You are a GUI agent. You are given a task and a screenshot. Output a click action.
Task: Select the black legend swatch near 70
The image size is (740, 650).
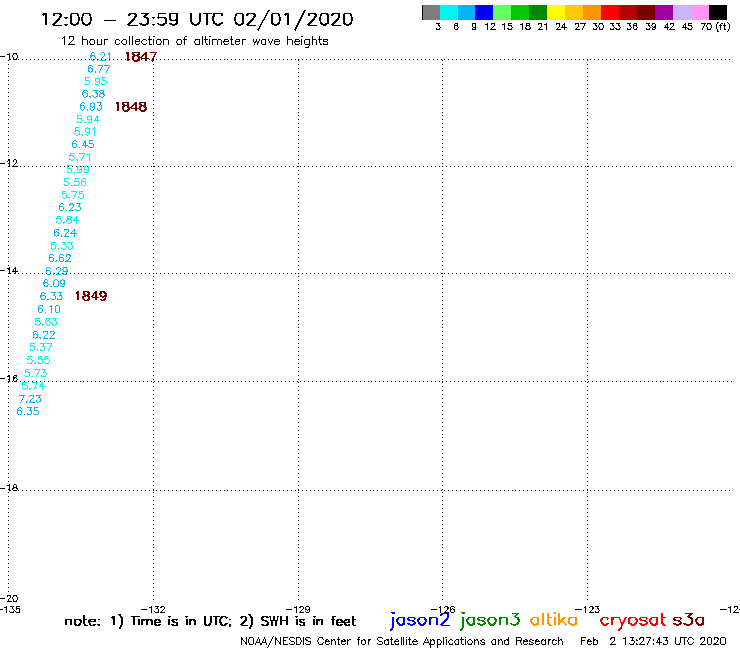click(718, 12)
